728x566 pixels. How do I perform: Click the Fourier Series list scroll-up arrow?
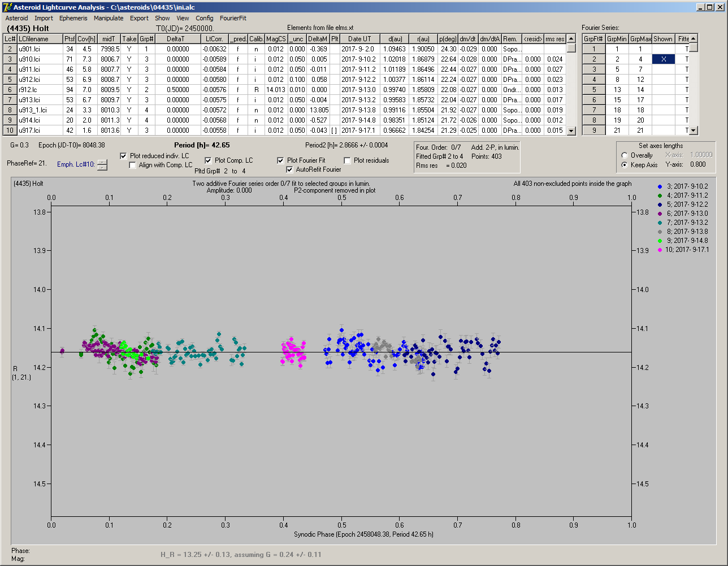(x=694, y=39)
